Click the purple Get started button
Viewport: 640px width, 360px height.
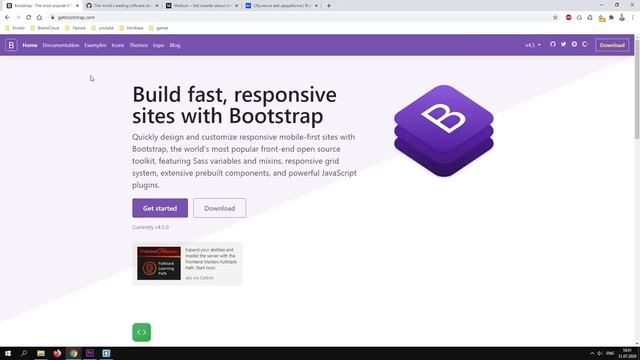[x=160, y=208]
